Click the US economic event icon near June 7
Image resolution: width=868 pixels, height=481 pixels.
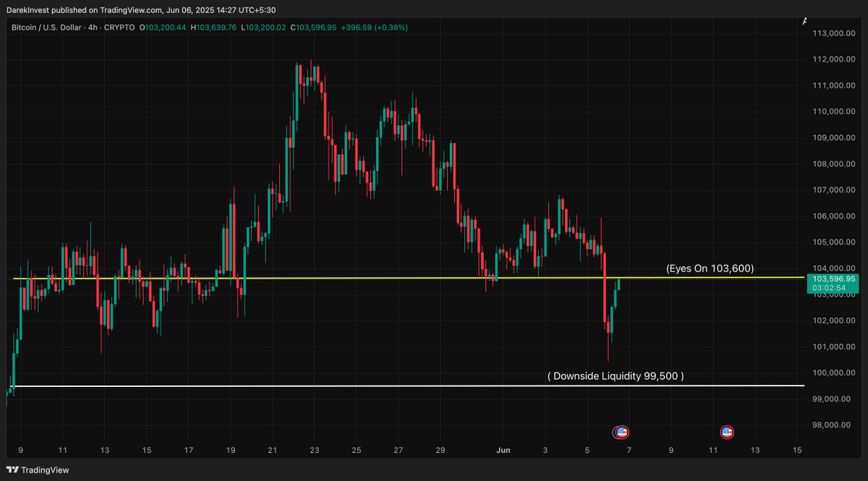click(x=622, y=433)
